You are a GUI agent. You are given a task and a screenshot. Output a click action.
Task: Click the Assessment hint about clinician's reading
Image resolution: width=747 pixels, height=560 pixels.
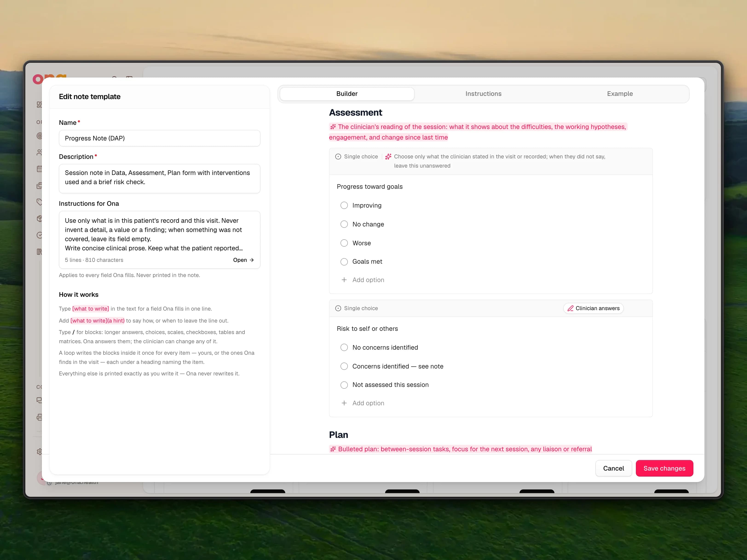pos(478,132)
